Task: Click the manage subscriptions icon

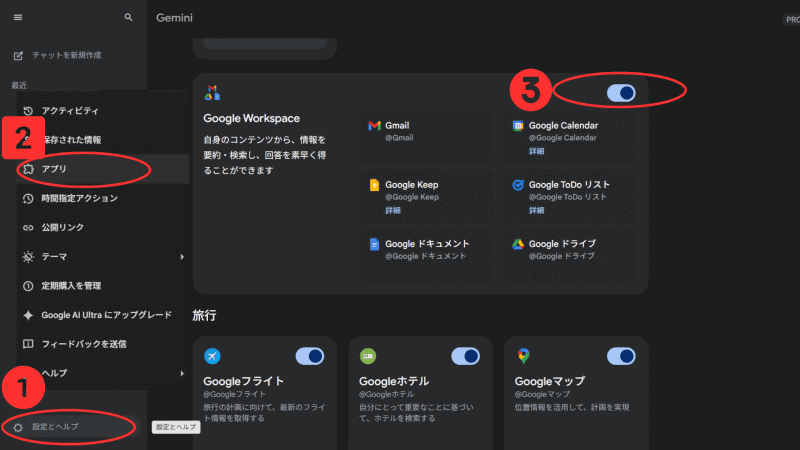Action: pos(28,286)
